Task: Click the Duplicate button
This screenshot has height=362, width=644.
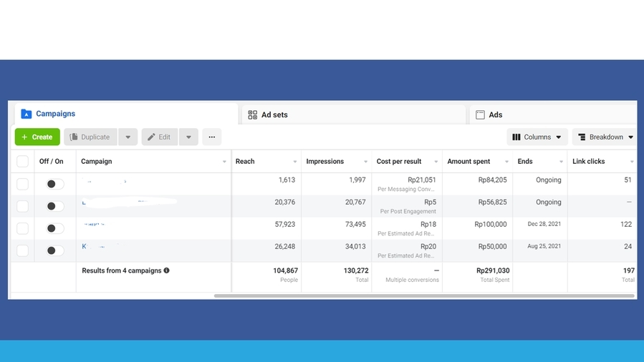Action: [x=90, y=137]
